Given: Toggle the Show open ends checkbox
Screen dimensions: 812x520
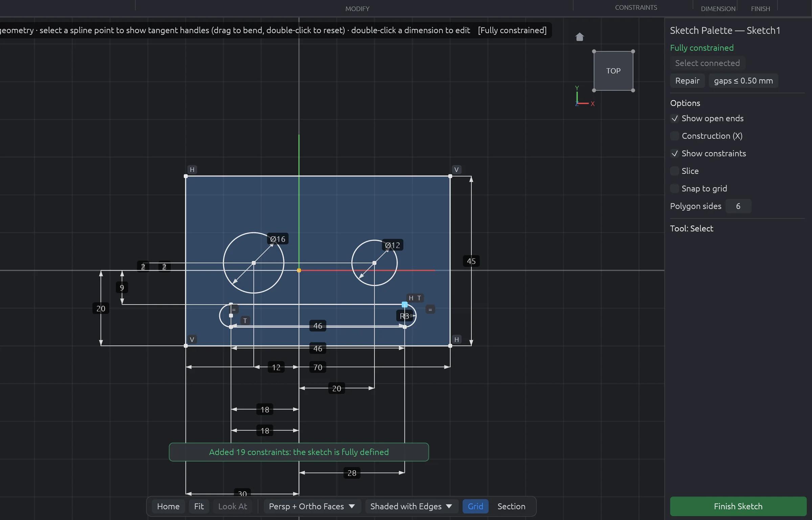Looking at the screenshot, I should click(x=675, y=118).
